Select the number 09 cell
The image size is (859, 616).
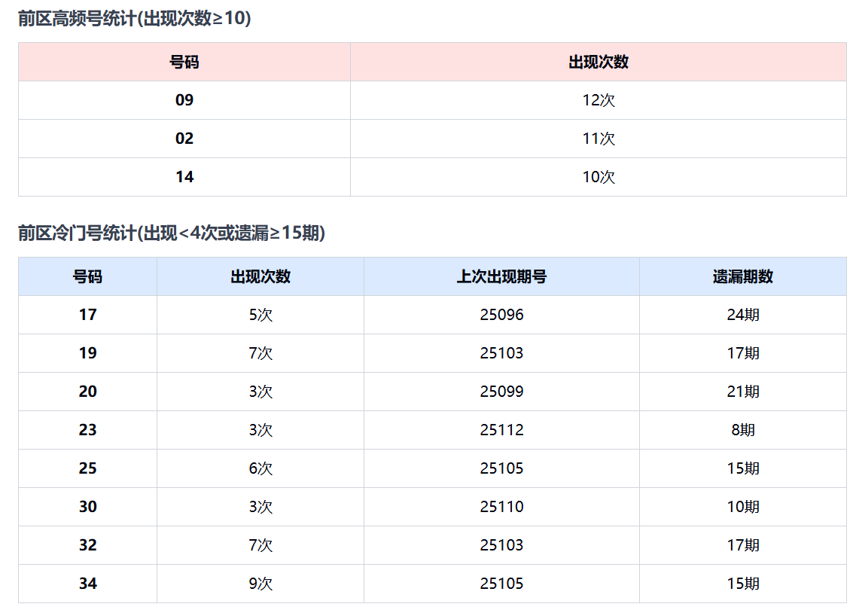184,100
